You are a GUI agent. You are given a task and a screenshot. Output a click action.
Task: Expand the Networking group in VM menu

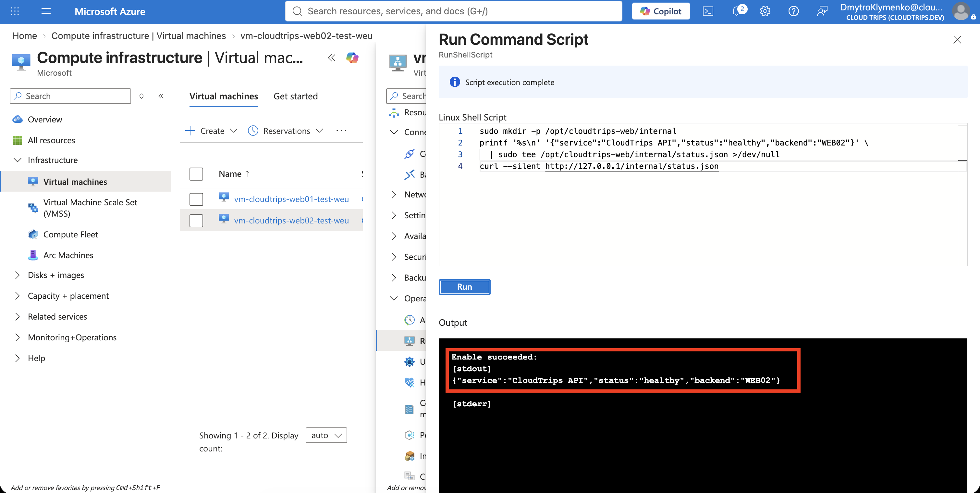pos(394,195)
